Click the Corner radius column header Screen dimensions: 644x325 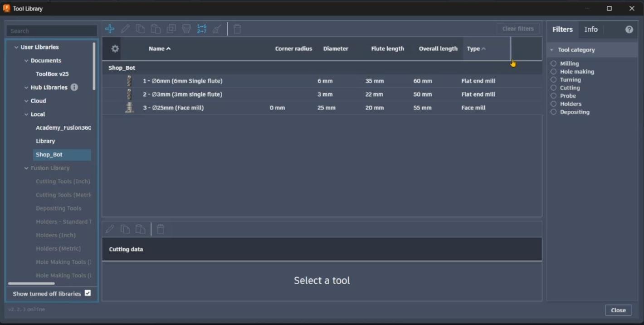pyautogui.click(x=293, y=49)
